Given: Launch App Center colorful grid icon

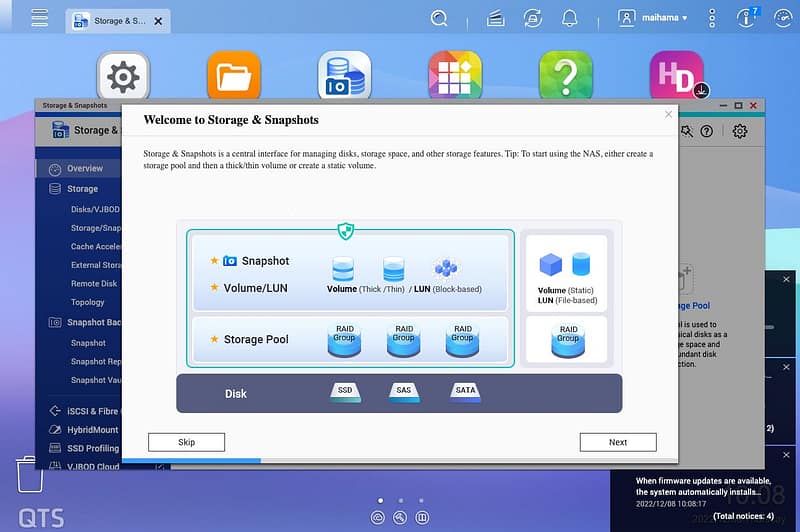Looking at the screenshot, I should 455,75.
